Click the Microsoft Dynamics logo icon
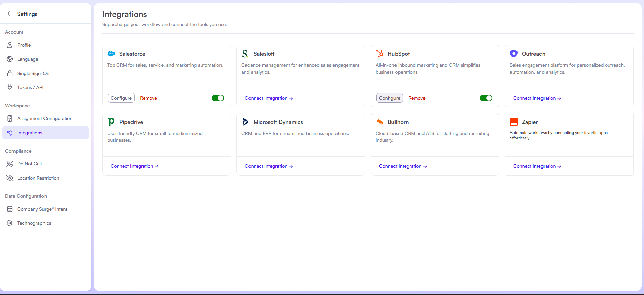Screen dimensions: 644x295 coord(245,122)
